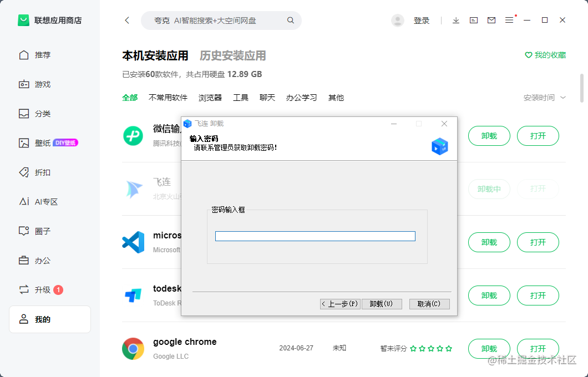
Task: Minimize the 飞连 卸载 dialog
Action: click(x=394, y=124)
